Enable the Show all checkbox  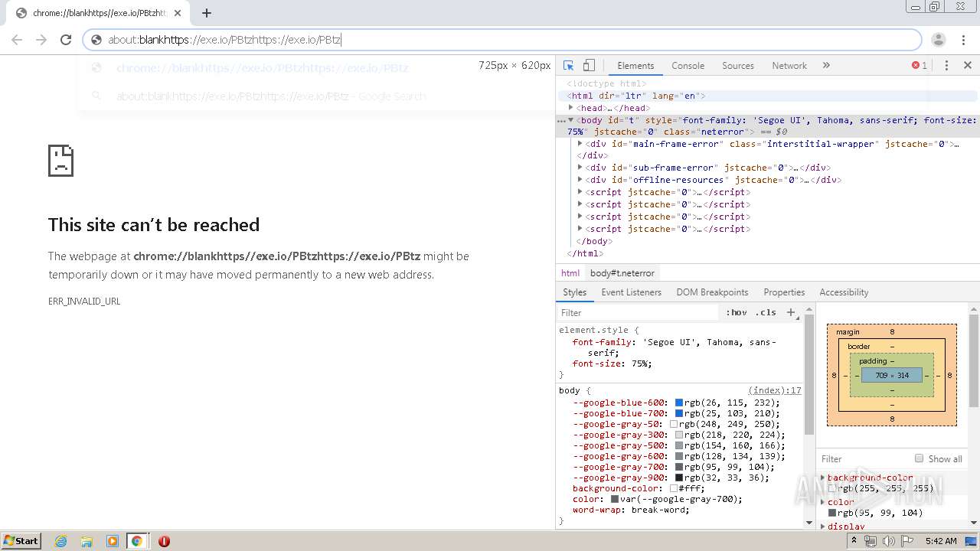(x=919, y=458)
